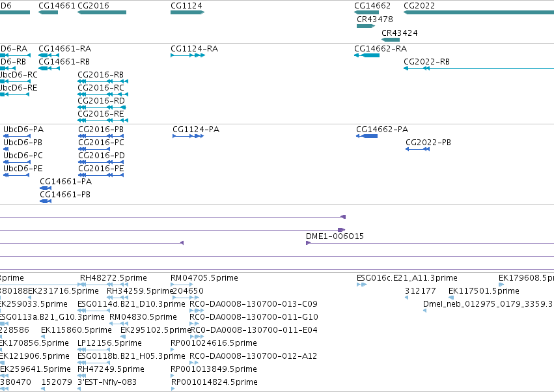This screenshot has height=392, width=554.
Task: Select RC0-DA0008-130700-011-G10 label
Action: [254, 317]
